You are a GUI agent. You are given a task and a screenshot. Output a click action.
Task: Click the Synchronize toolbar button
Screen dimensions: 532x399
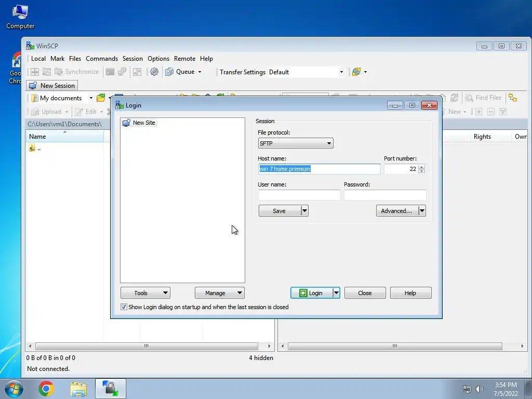click(x=77, y=72)
